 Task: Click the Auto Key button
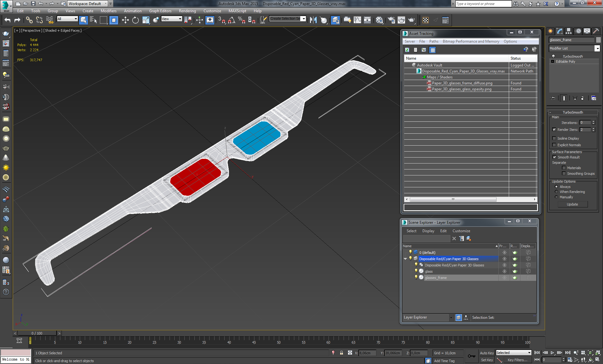[x=486, y=353]
